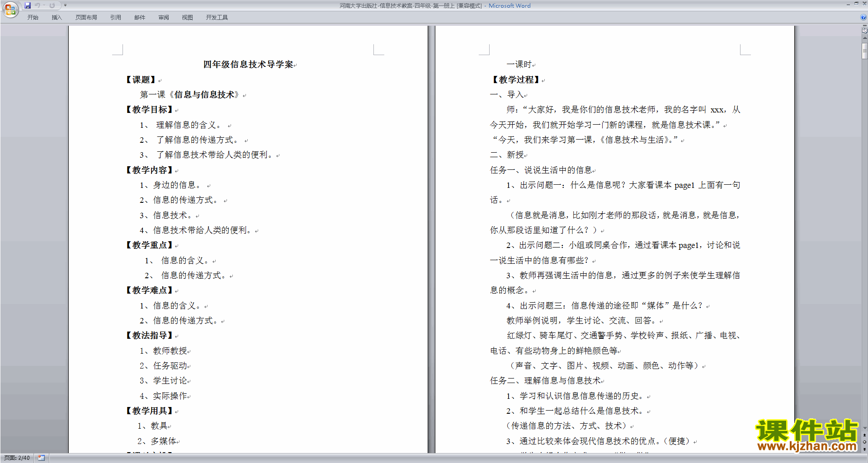Screen dimensions: 868x463
Task: Select the 邮件 ribbon tab
Action: (140, 18)
